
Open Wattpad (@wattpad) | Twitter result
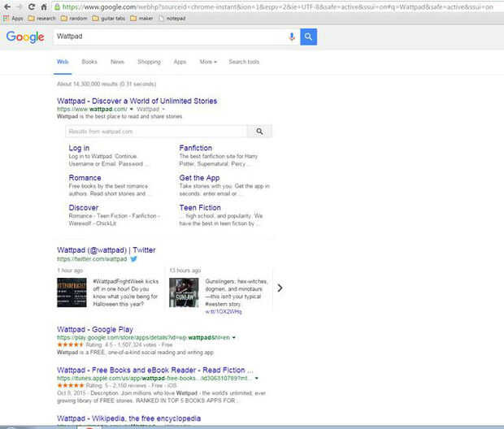tap(106, 250)
